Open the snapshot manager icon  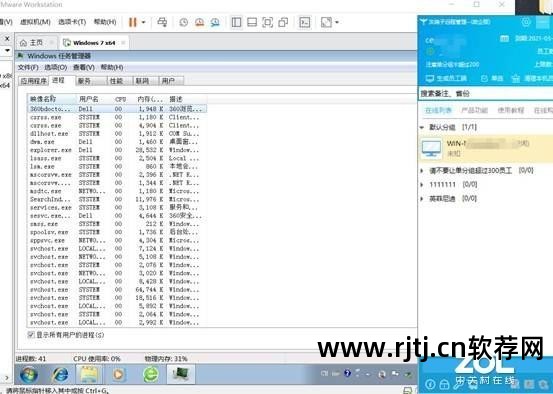click(215, 22)
